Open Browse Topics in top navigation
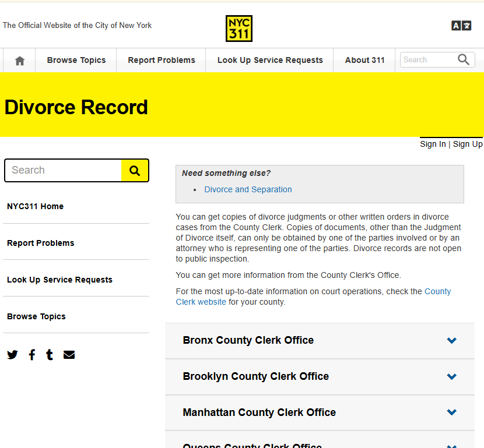The image size is (484, 448). point(76,61)
